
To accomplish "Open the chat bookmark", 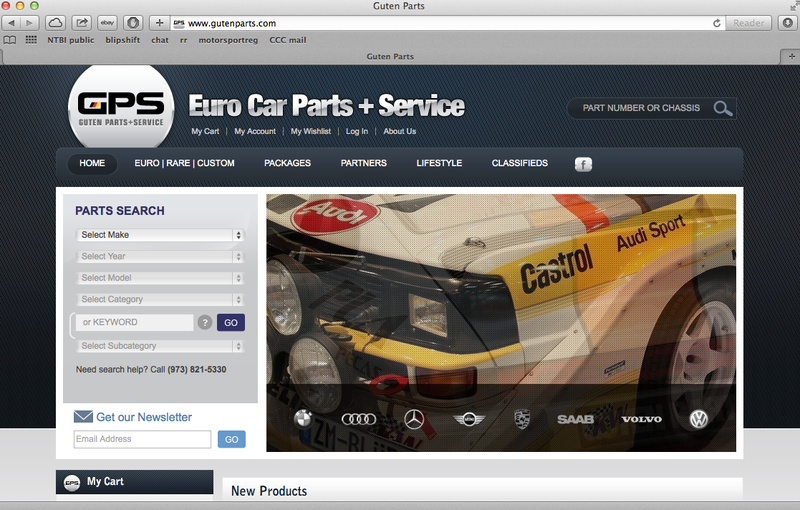I will 160,40.
